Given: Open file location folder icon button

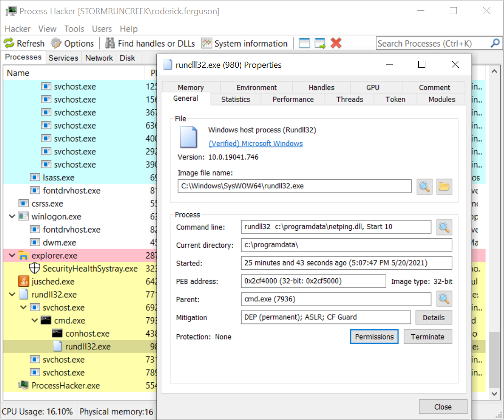Looking at the screenshot, I should point(444,187).
